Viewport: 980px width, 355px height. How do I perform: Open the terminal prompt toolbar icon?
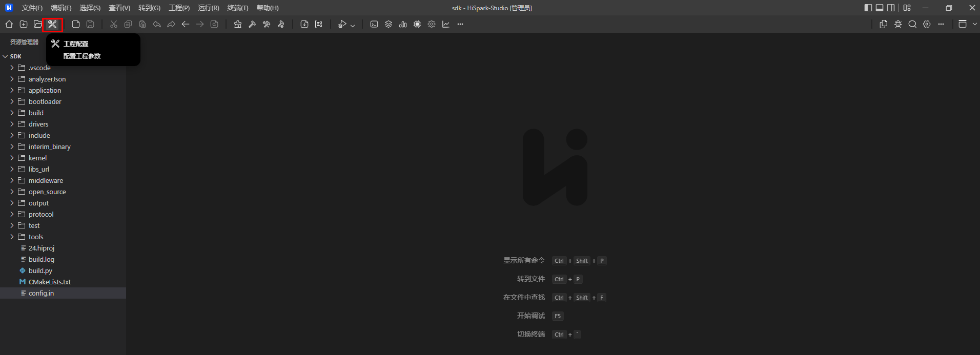[x=374, y=24]
